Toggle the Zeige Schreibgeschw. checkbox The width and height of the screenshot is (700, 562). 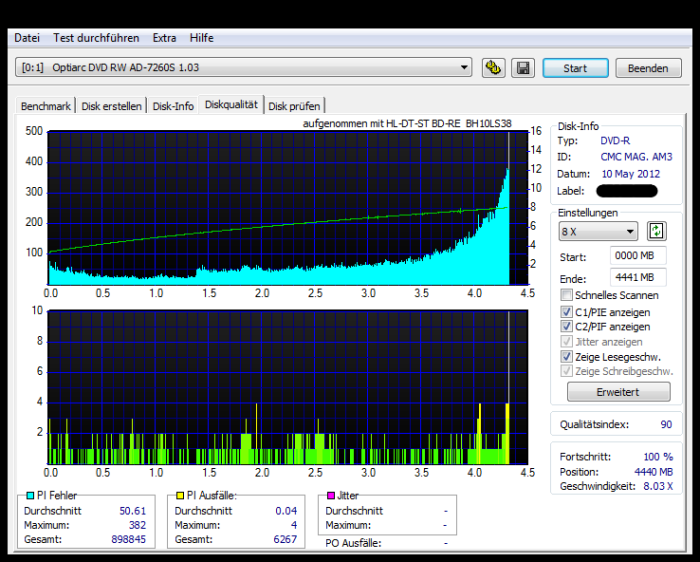[x=567, y=371]
